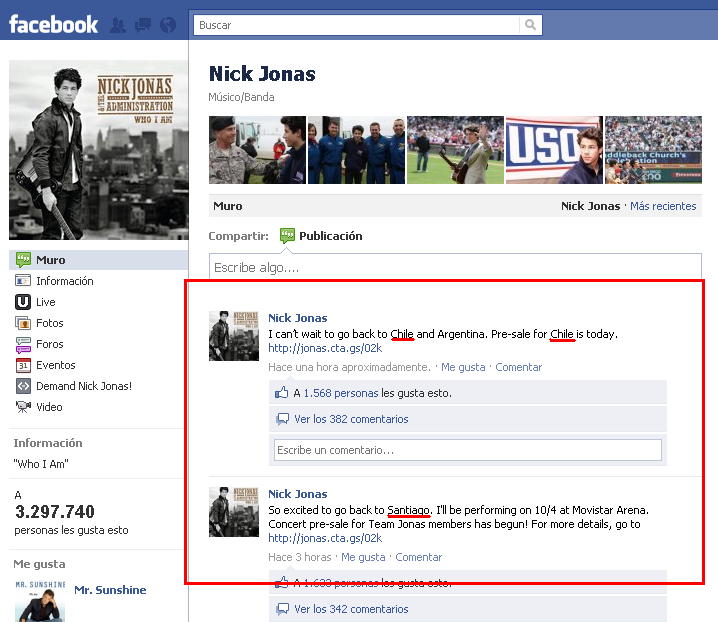Open photo of guitar performance at stadium

click(x=455, y=150)
